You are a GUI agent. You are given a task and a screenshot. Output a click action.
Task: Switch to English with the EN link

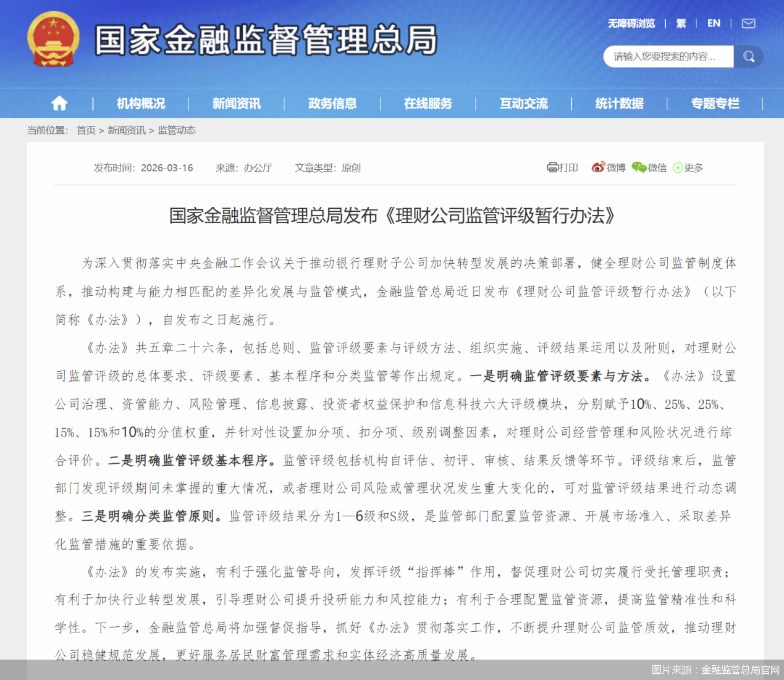tap(714, 23)
